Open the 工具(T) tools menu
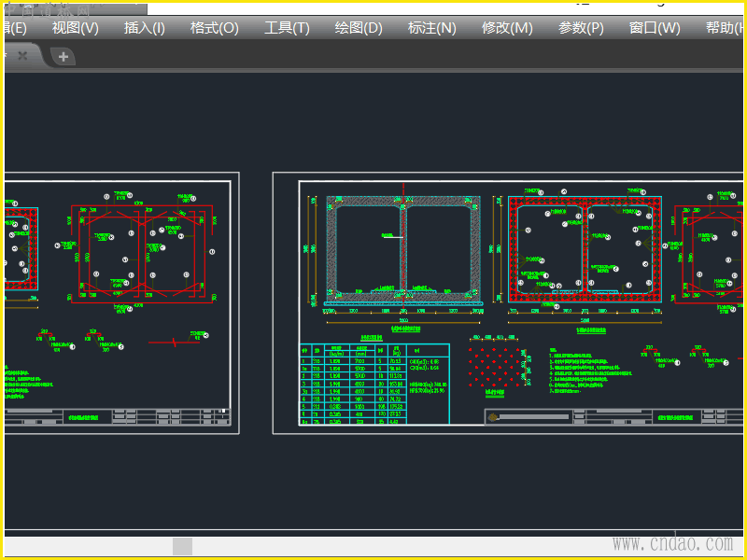Screen dimensions: 747x560 pos(287,28)
